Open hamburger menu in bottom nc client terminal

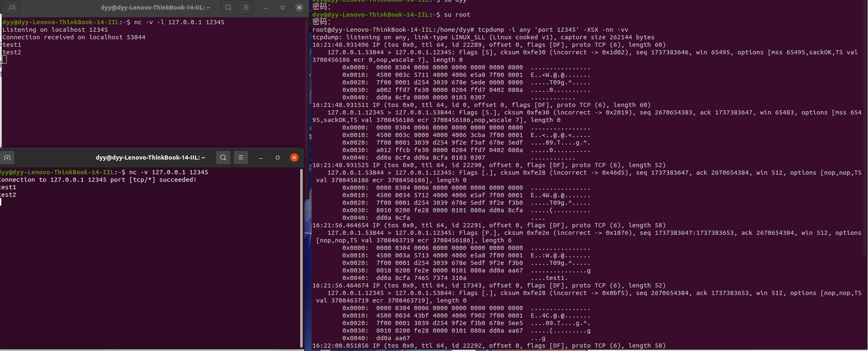[x=241, y=158]
